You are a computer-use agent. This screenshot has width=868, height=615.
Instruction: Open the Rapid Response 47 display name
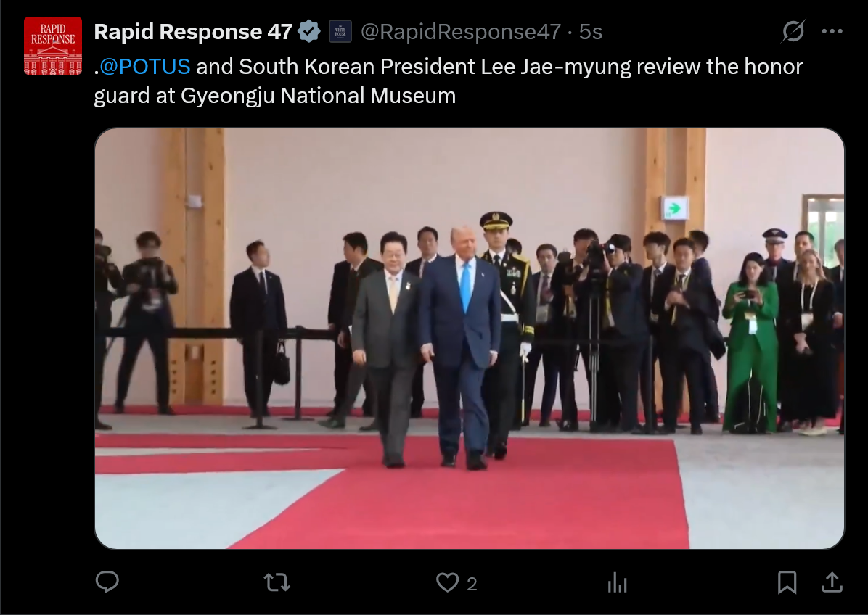(193, 31)
